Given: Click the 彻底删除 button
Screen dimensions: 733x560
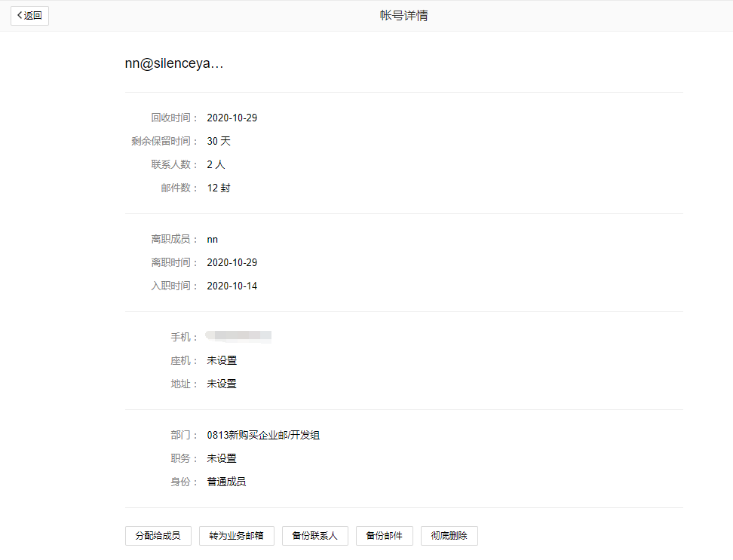Looking at the screenshot, I should click(x=449, y=536).
